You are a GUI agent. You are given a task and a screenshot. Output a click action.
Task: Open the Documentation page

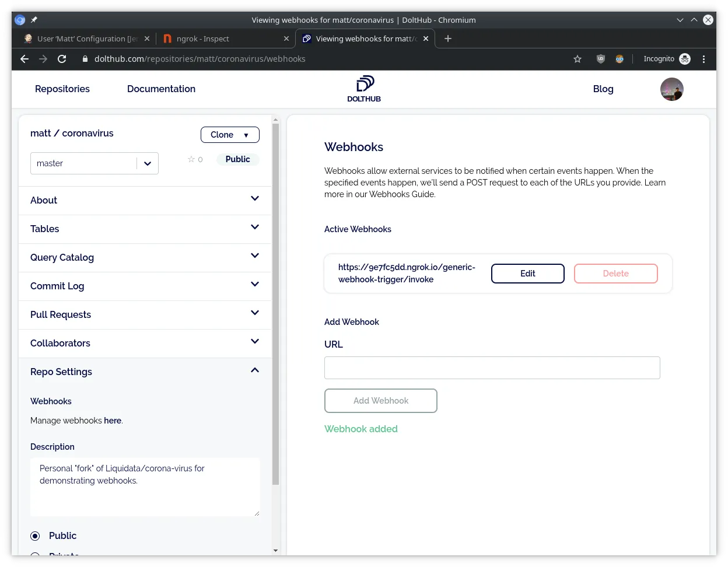161,89
